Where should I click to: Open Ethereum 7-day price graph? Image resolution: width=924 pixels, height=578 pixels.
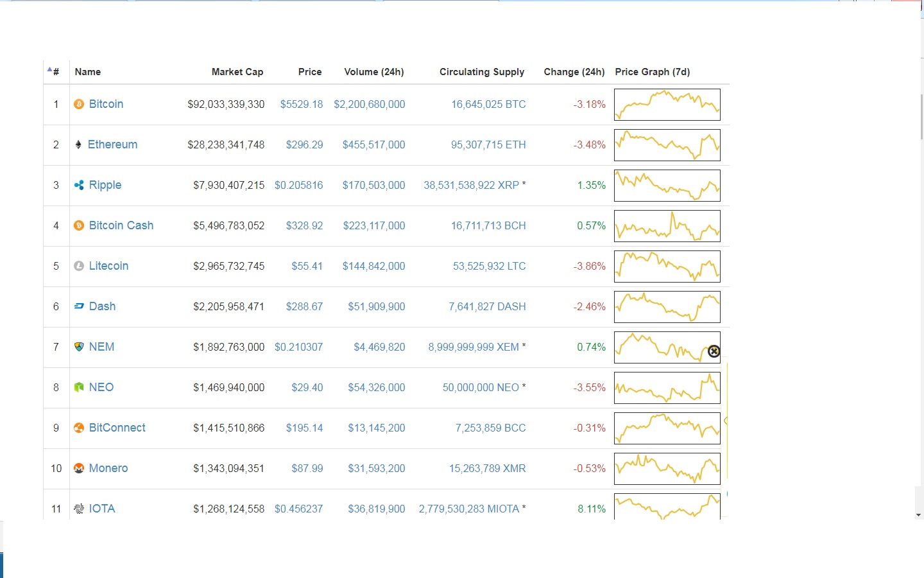[667, 145]
